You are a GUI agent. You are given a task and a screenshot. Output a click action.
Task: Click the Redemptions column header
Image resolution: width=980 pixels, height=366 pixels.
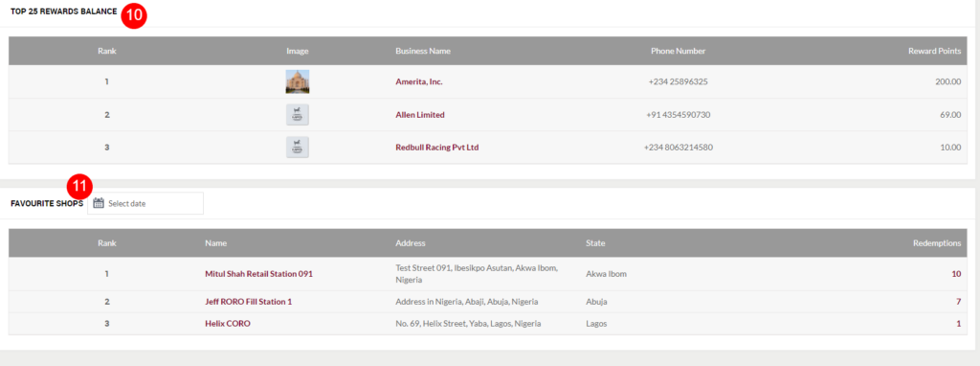[x=937, y=243]
